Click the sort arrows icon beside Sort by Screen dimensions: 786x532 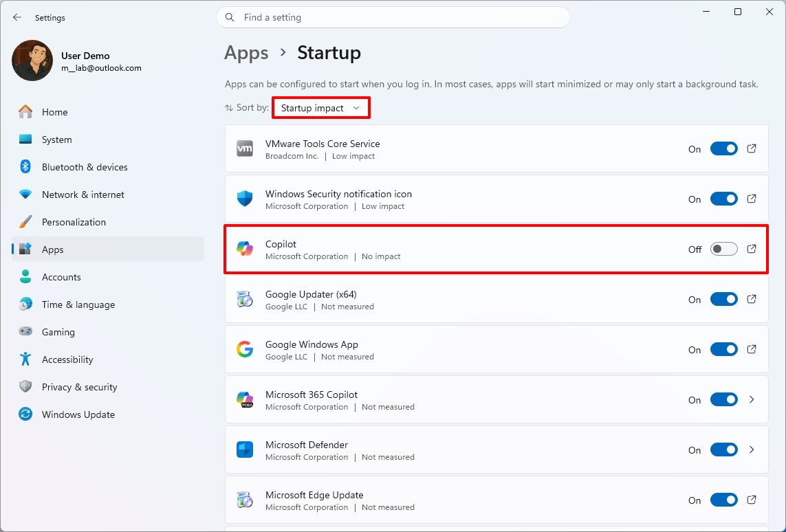pos(229,108)
